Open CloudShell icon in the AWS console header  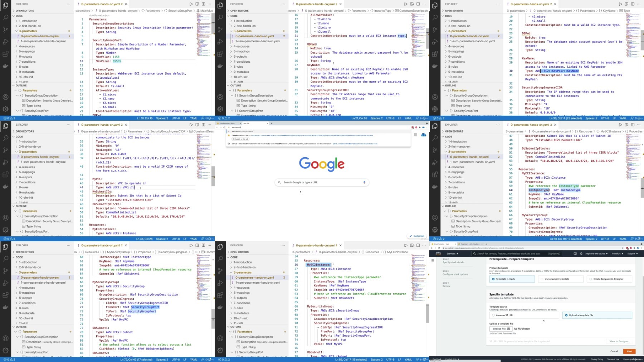click(575, 254)
